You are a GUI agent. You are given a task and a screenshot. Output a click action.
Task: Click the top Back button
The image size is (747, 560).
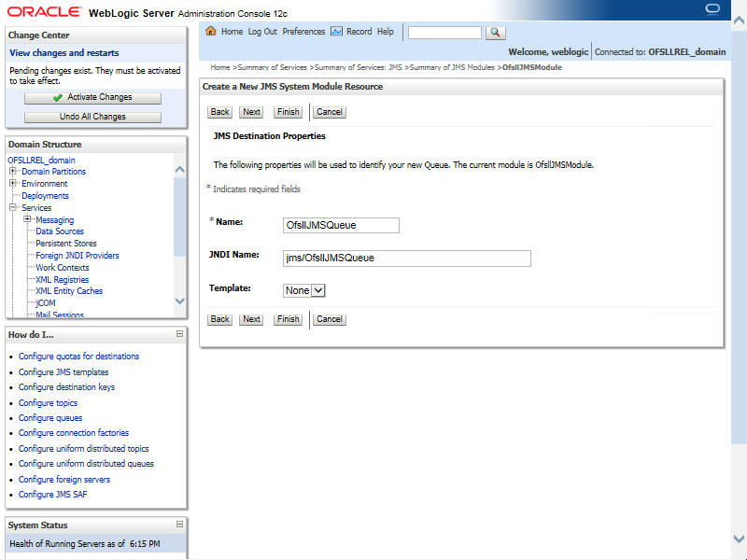point(219,112)
